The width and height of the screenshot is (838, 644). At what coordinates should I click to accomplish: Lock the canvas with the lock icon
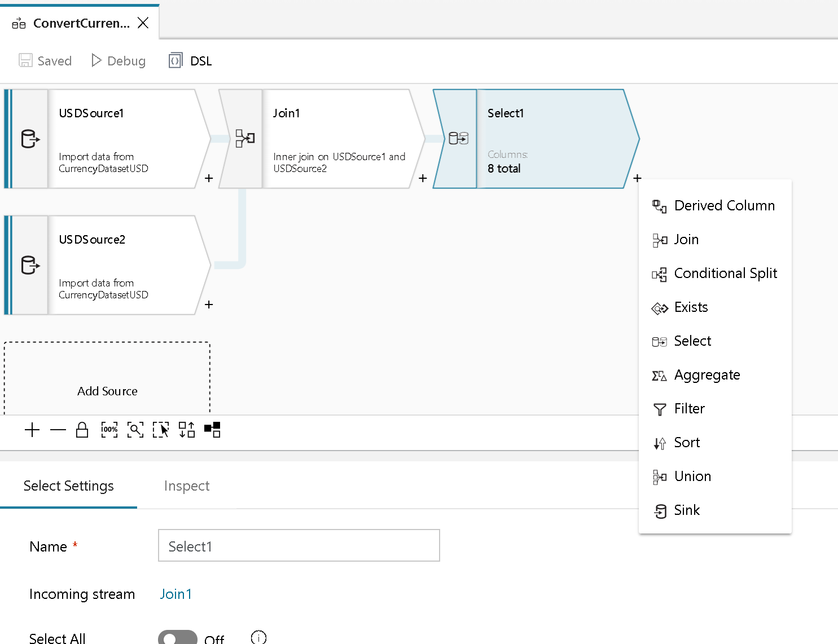(x=82, y=430)
